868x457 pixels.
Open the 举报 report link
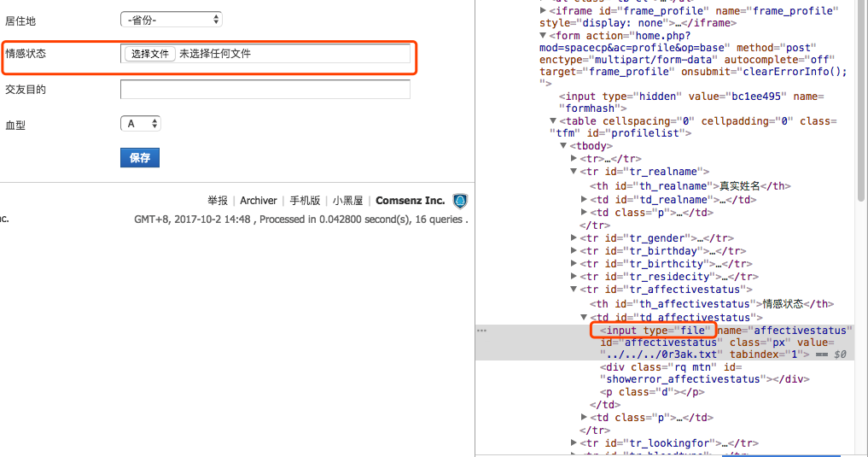click(x=218, y=201)
